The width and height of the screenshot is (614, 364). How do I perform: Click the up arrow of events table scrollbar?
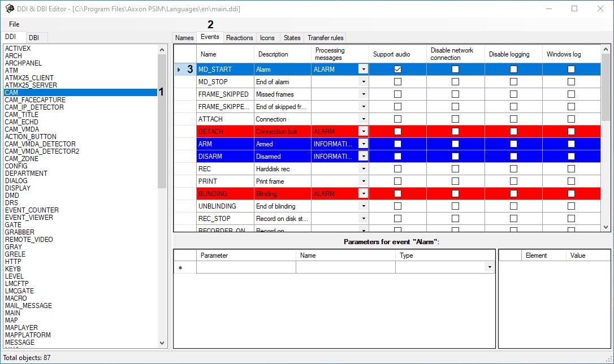click(x=606, y=50)
